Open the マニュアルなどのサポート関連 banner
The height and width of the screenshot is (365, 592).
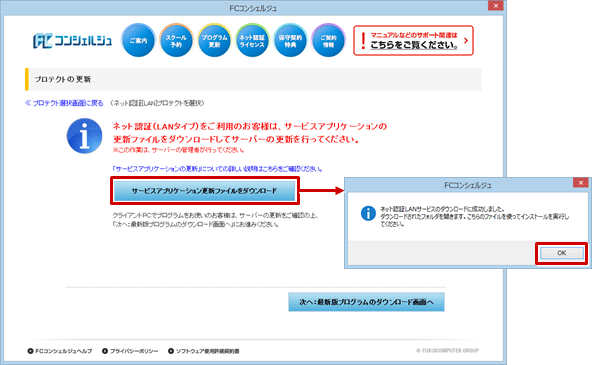tap(413, 40)
